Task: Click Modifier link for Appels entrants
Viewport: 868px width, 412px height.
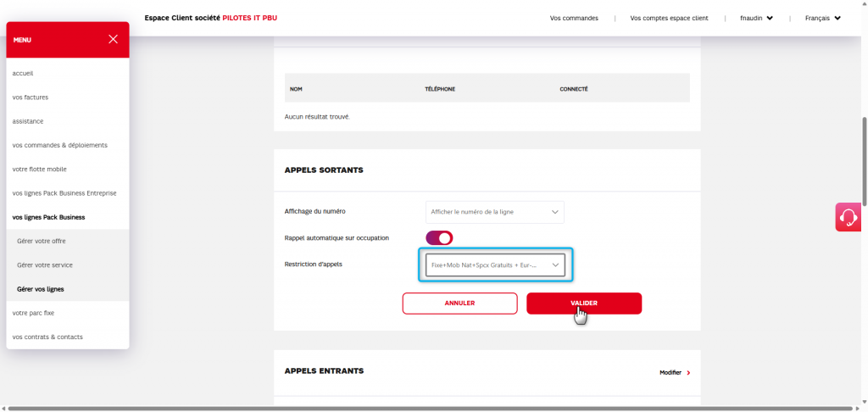Action: point(675,373)
